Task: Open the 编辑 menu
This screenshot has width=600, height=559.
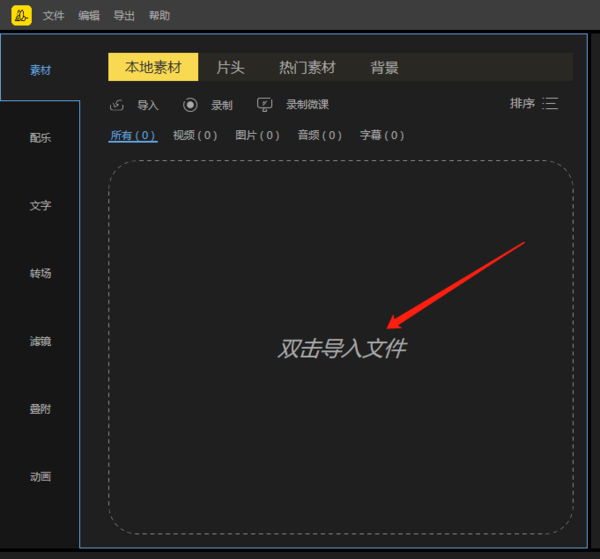Action: 89,16
